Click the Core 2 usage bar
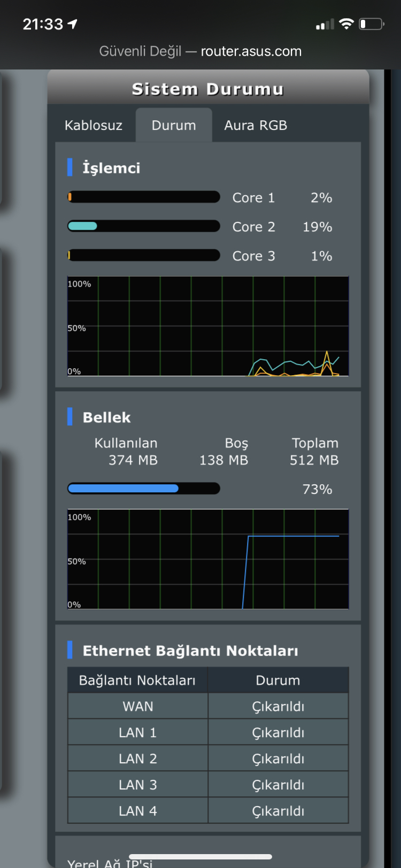Screen dimensions: 401x868 144,226
